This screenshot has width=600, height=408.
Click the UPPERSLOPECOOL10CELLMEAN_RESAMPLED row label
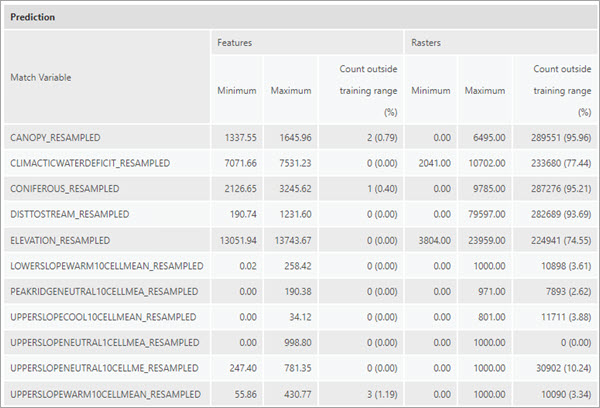(x=103, y=317)
